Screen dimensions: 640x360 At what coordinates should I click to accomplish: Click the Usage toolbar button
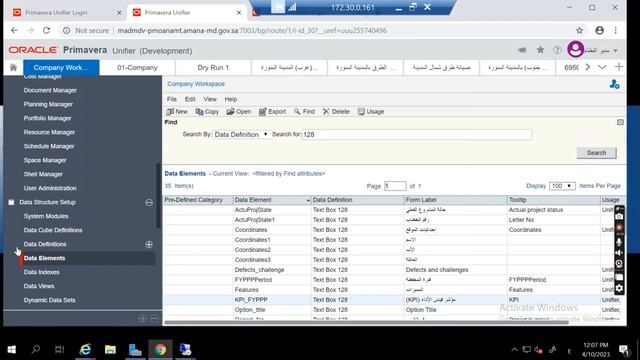(371, 111)
